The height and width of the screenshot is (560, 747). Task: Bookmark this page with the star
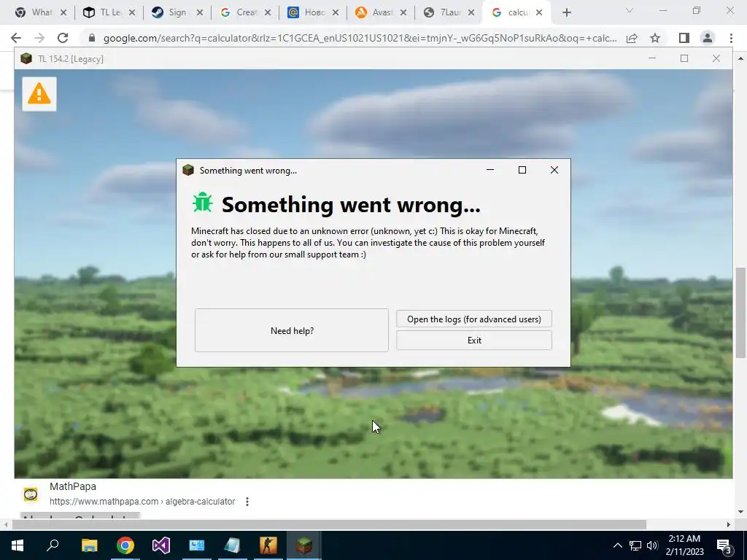(x=655, y=38)
